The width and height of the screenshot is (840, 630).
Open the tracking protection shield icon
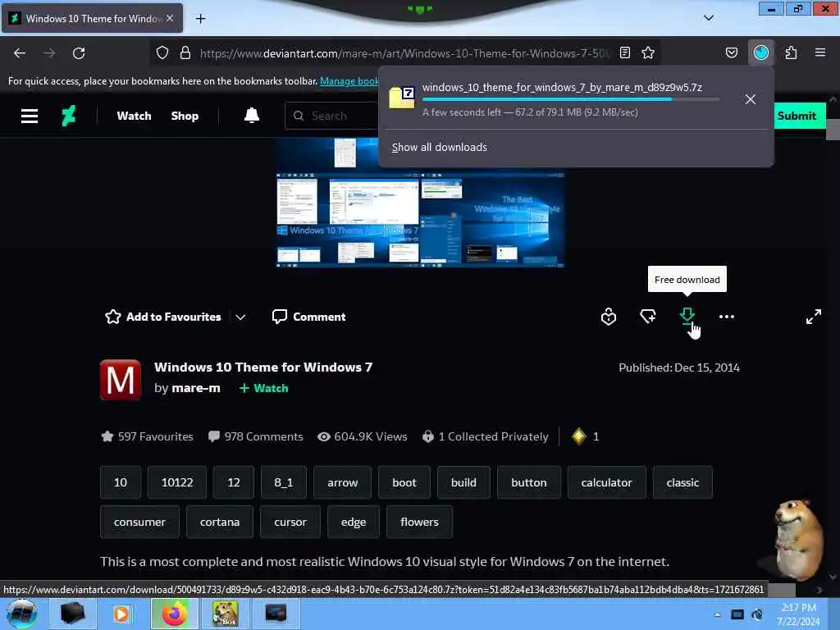pyautogui.click(x=162, y=52)
